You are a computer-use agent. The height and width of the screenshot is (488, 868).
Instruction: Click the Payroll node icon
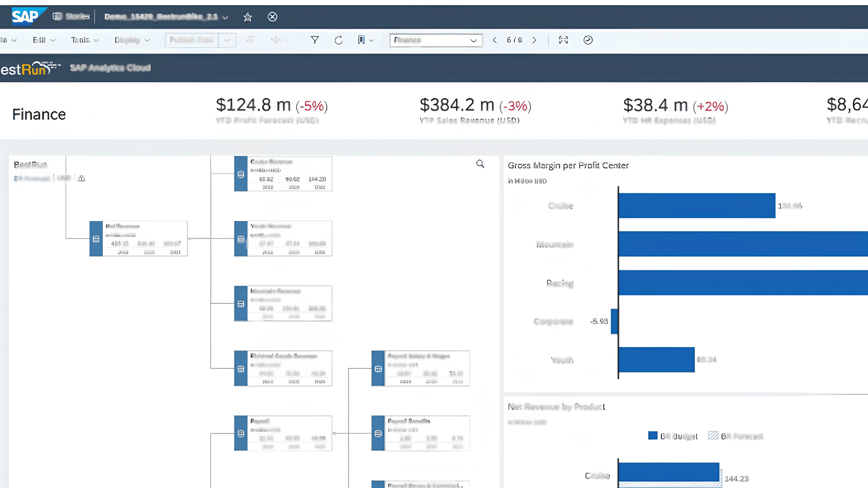241,433
